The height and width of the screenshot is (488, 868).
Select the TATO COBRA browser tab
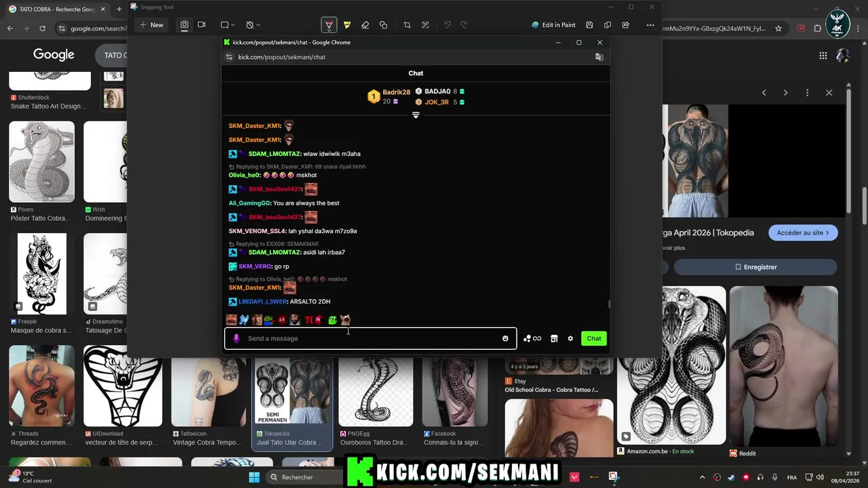56,9
